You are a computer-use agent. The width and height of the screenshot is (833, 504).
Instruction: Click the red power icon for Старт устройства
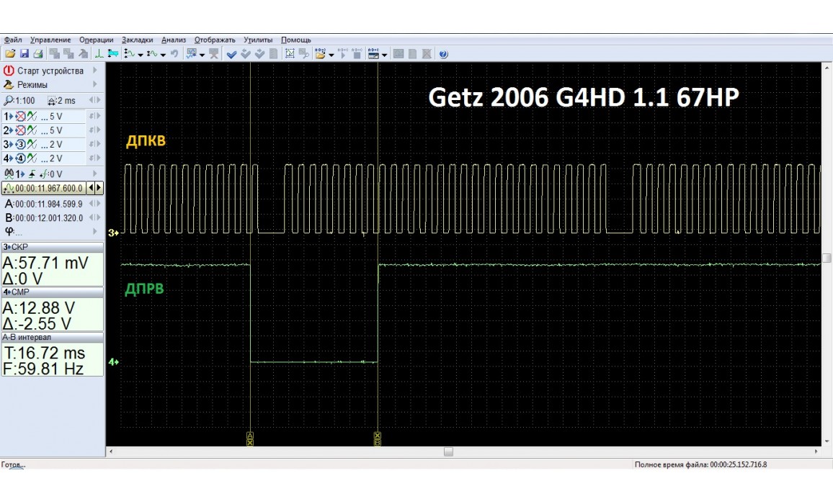[9, 71]
